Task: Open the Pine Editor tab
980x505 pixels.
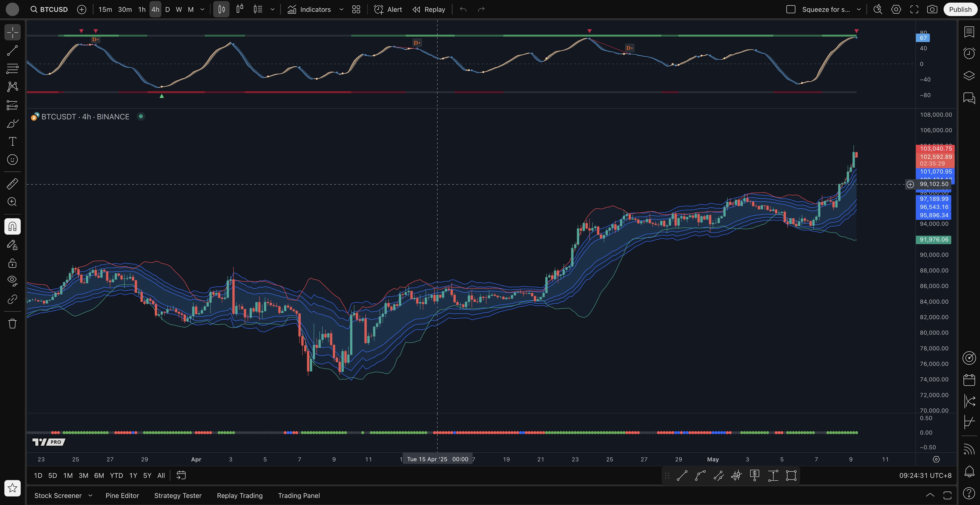Action: (122, 496)
